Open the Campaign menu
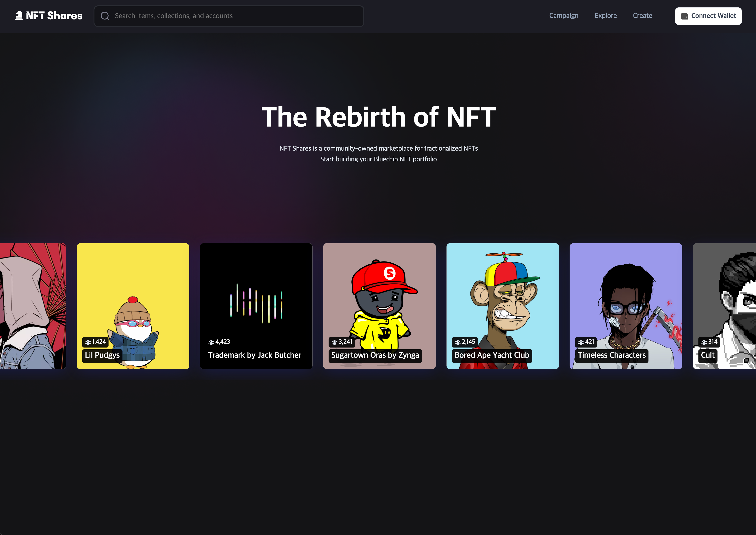Screen dimensions: 756x535 pyautogui.click(x=564, y=16)
